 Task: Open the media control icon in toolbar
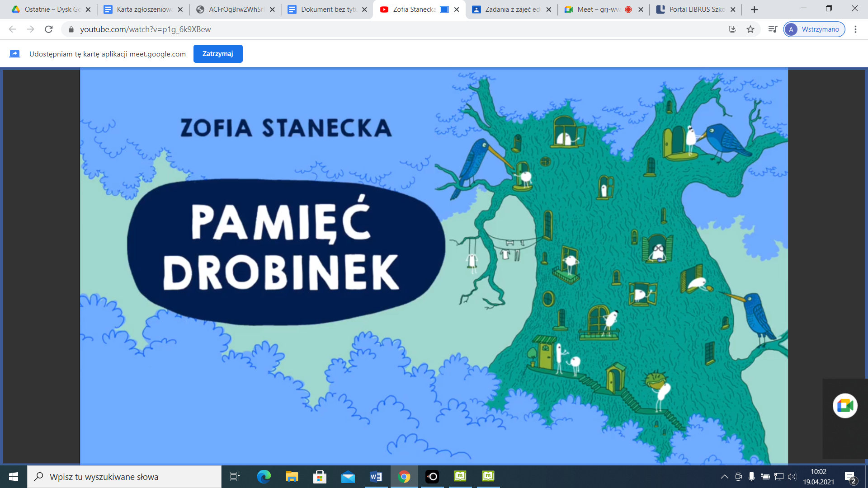[773, 29]
